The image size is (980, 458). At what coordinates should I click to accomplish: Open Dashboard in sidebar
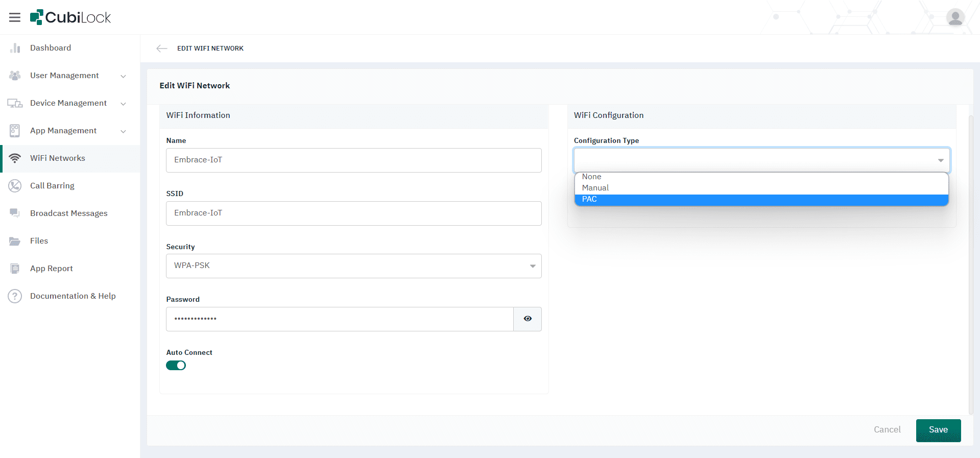point(70,48)
